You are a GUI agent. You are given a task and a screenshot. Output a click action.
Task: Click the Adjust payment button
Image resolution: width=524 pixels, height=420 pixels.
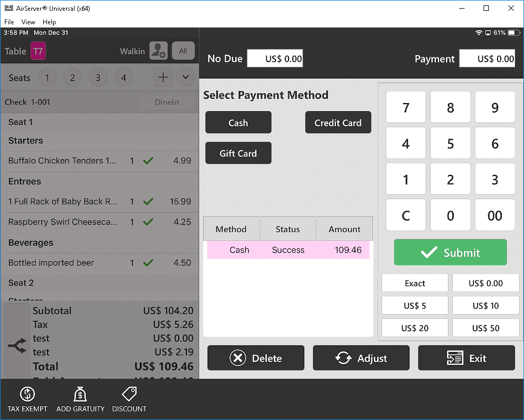[x=361, y=358]
